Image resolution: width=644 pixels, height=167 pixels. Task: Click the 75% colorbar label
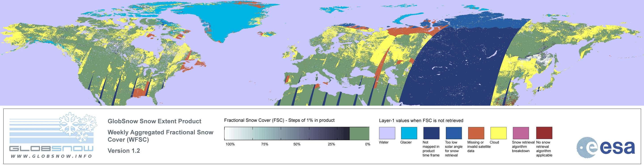coord(265,144)
